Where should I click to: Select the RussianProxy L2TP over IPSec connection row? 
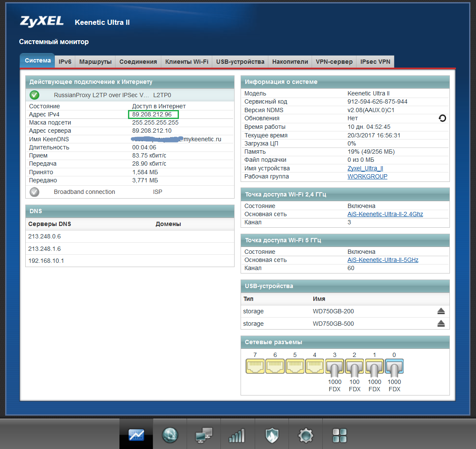(x=130, y=95)
